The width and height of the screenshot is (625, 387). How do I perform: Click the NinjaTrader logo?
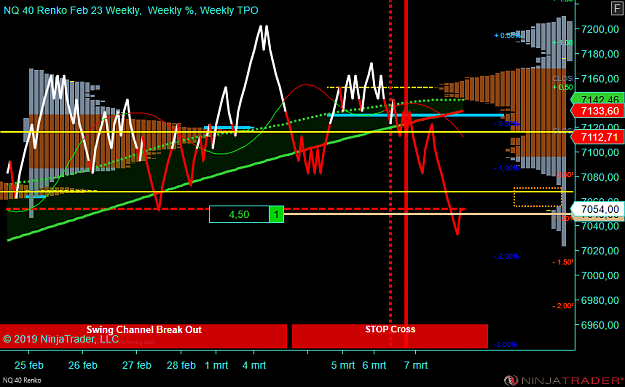point(564,380)
